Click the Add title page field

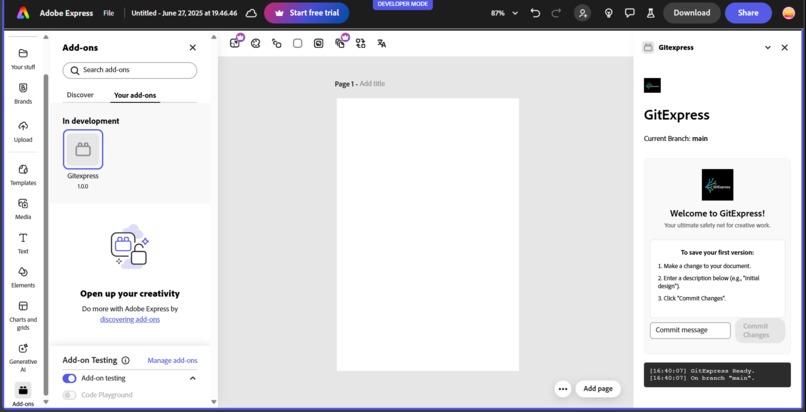[372, 84]
